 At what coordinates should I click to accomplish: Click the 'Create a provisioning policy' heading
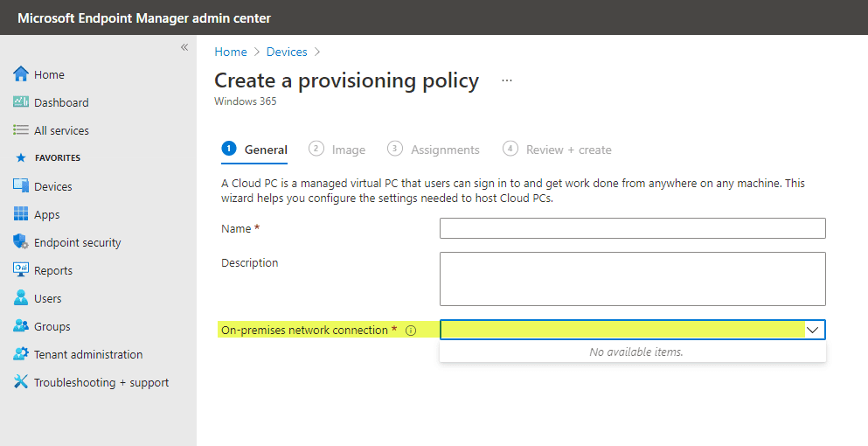(x=346, y=80)
